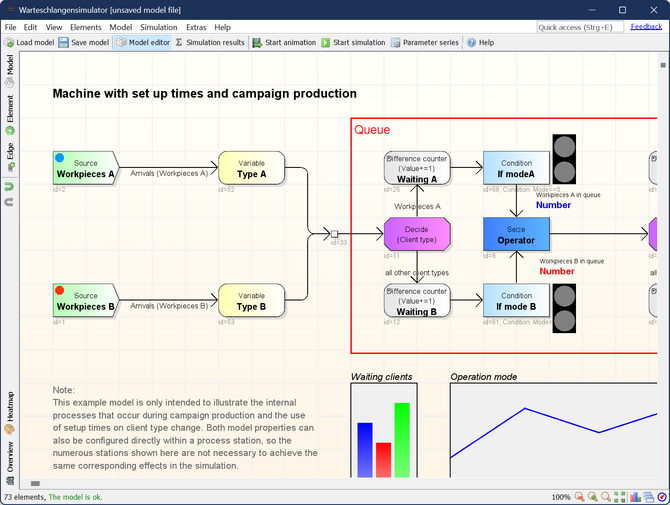Image resolution: width=670 pixels, height=505 pixels.
Task: Click the gray redo arrow in sidebar
Action: click(x=10, y=201)
